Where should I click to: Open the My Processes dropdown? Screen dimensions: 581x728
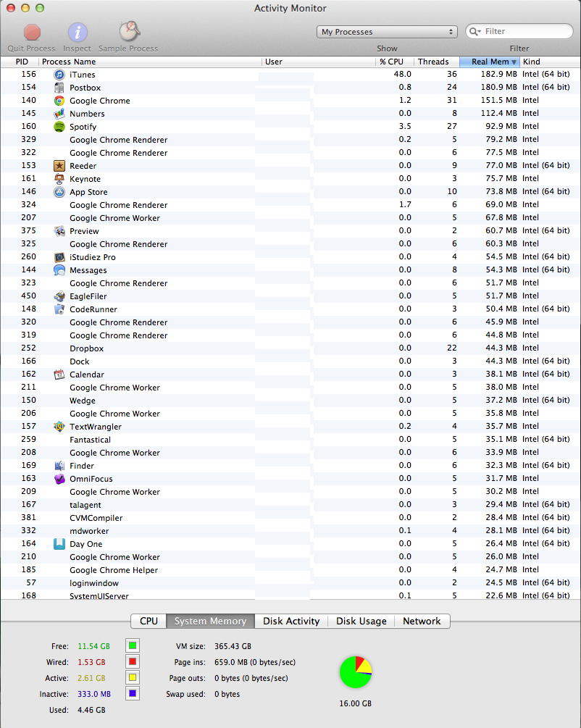click(x=387, y=32)
